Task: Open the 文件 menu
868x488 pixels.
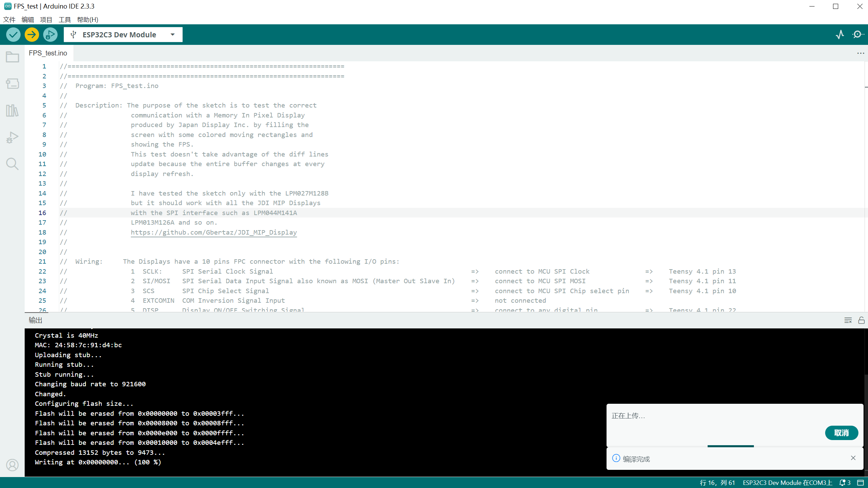Action: click(9, 20)
